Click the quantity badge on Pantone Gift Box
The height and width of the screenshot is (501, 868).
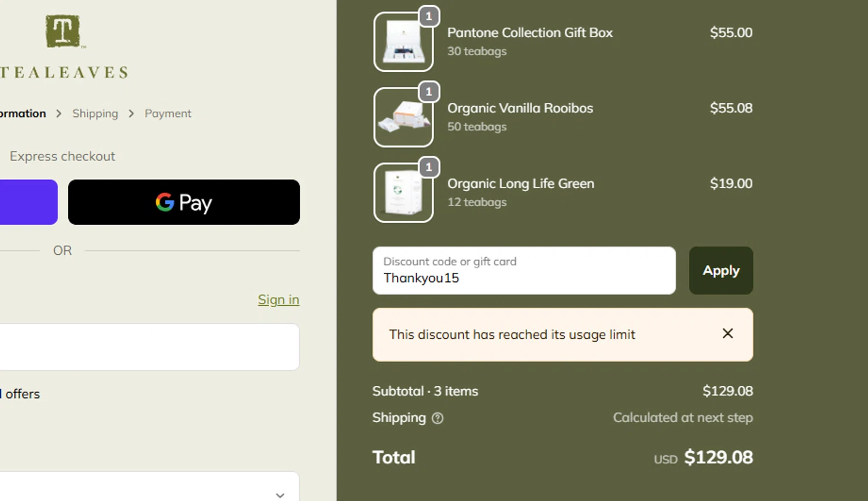(x=429, y=16)
